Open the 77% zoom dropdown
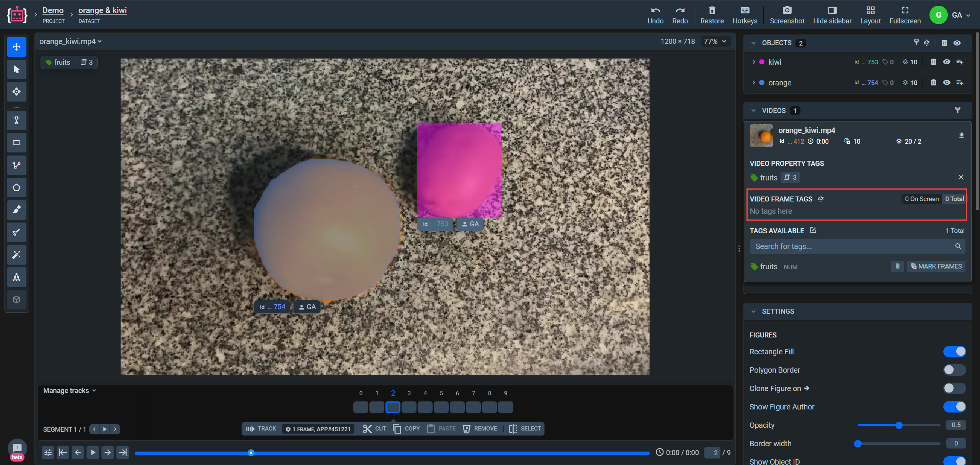Image resolution: width=980 pixels, height=465 pixels. point(715,41)
